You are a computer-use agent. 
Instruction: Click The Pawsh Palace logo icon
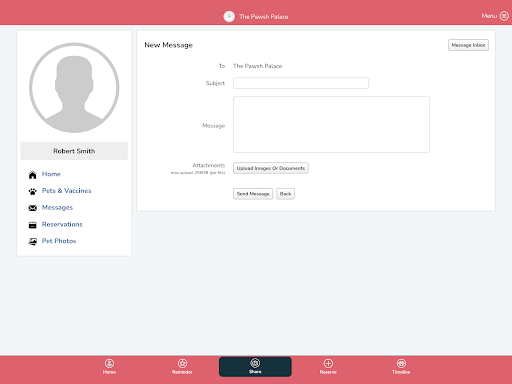click(x=229, y=16)
